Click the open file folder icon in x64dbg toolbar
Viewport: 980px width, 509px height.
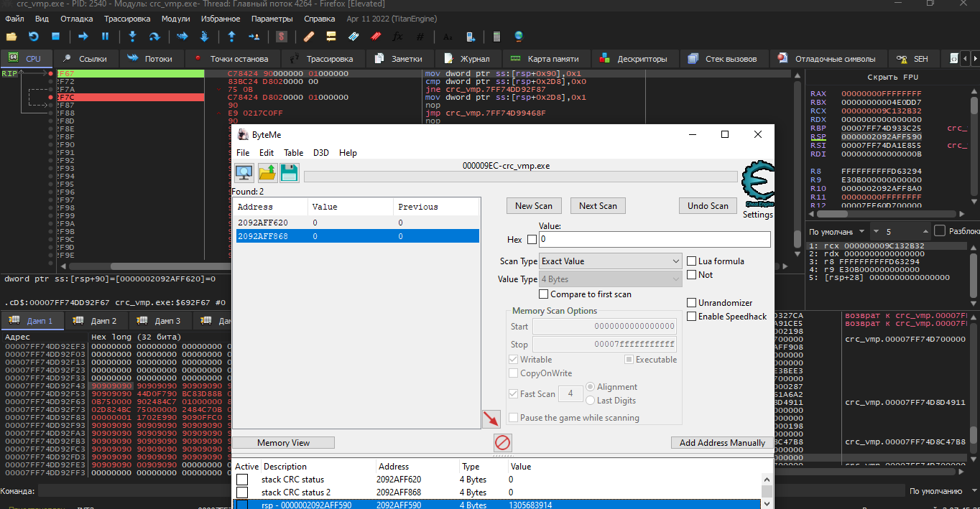(x=11, y=36)
